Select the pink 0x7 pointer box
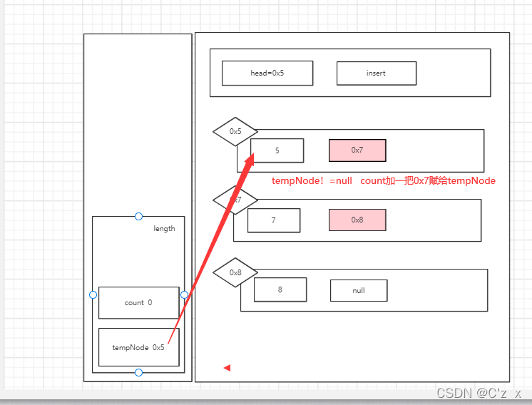This screenshot has height=405, width=532. tap(357, 150)
